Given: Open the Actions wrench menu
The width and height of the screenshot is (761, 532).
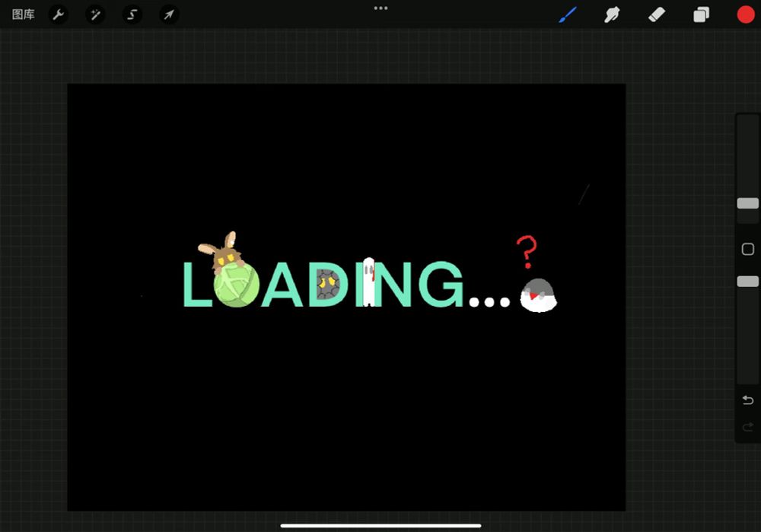Looking at the screenshot, I should [59, 14].
